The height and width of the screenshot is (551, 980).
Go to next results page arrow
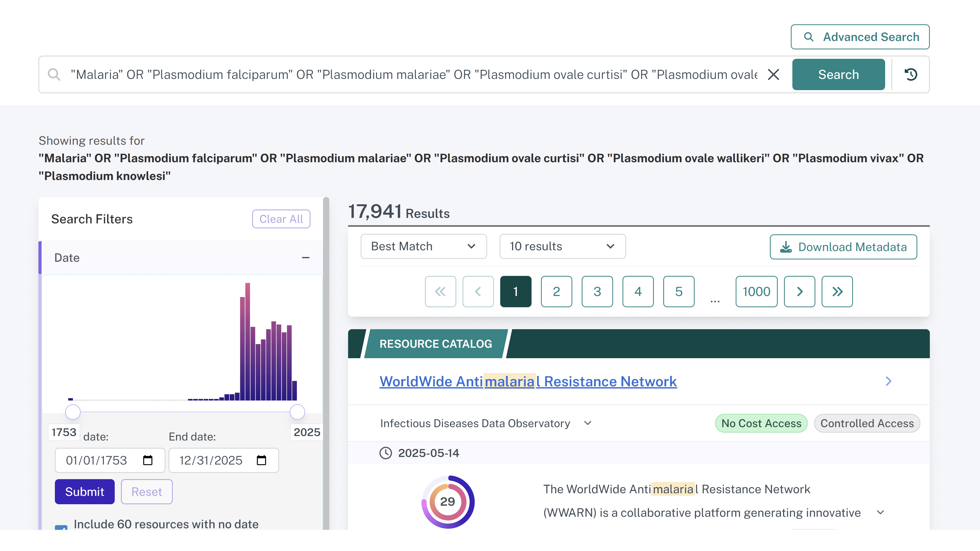pyautogui.click(x=799, y=291)
